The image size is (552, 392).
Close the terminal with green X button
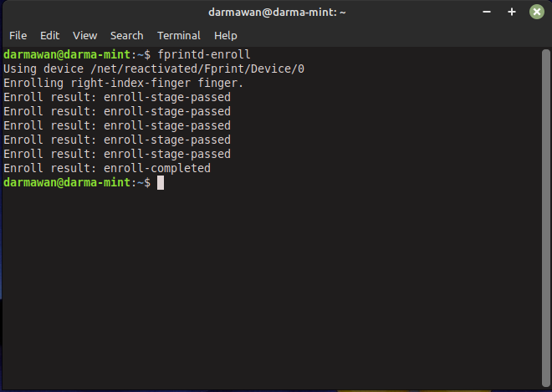(x=536, y=12)
